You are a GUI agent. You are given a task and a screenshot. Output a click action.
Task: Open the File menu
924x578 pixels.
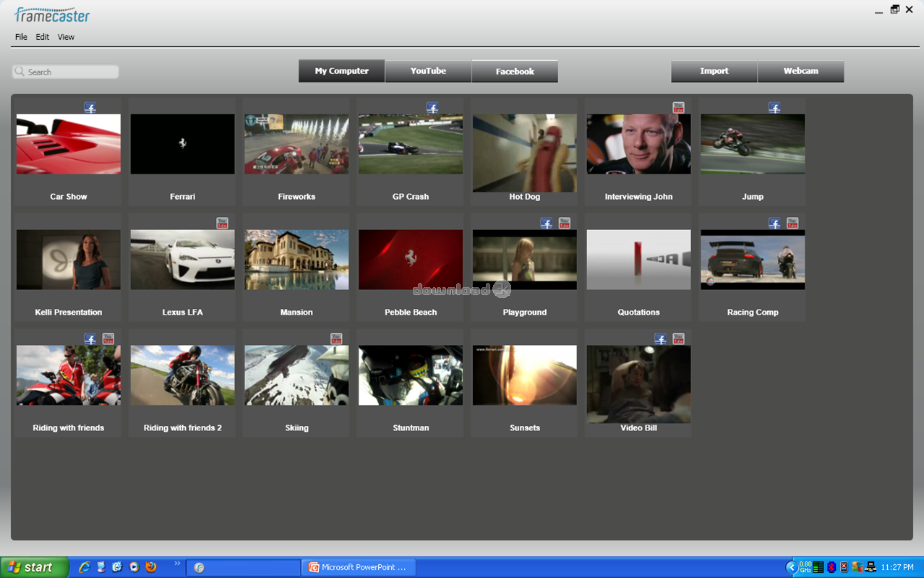point(21,37)
